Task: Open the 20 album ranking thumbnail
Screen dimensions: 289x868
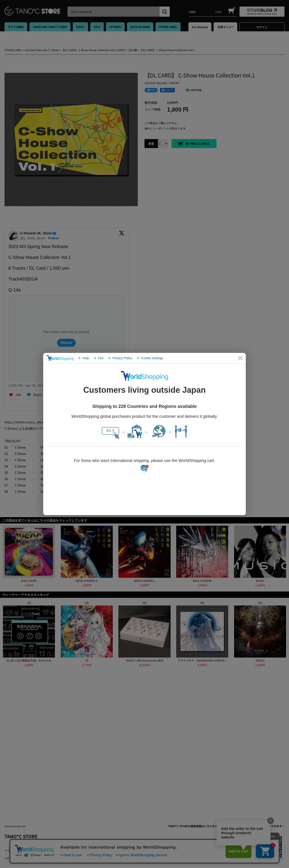Action: (x=87, y=631)
